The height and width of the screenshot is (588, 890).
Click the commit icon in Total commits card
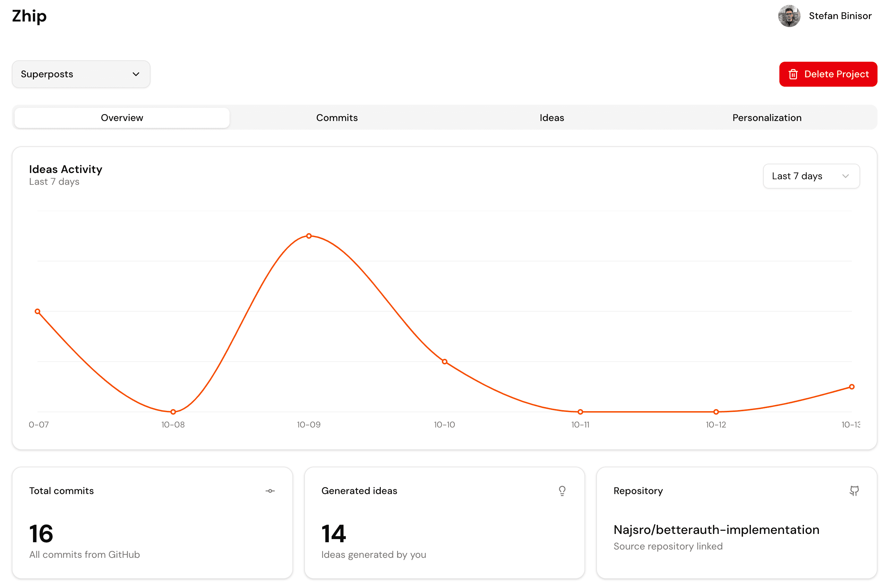tap(270, 491)
